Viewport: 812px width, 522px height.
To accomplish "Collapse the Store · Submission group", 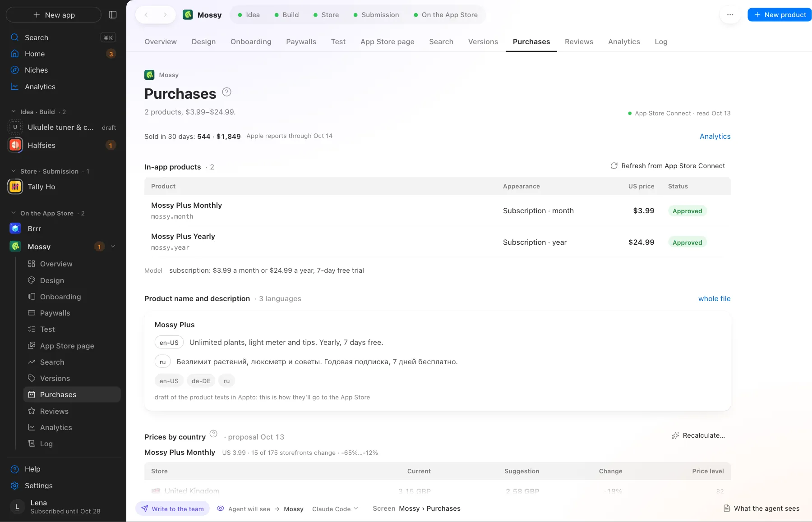I will 13,171.
